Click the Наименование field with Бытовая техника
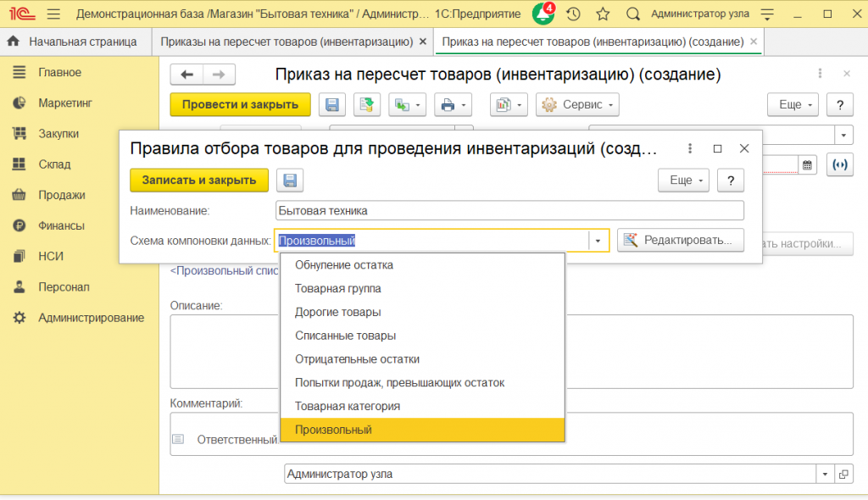868x500 pixels. 509,210
